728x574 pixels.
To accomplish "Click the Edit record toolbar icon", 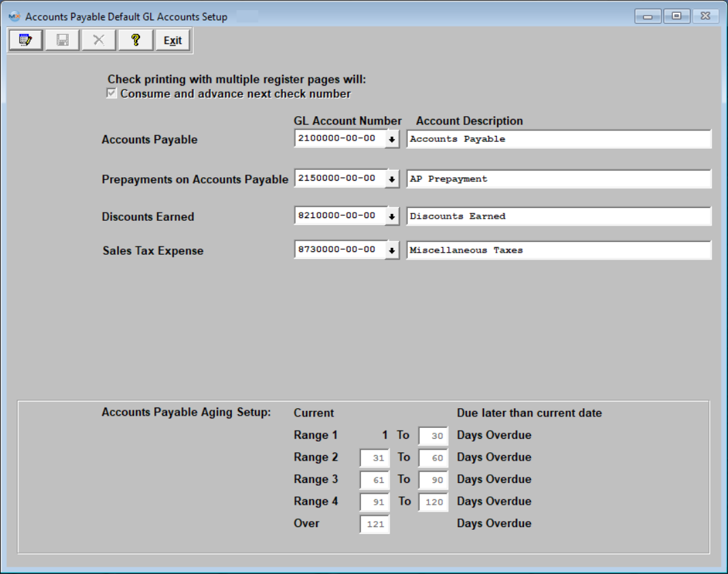I will [26, 40].
